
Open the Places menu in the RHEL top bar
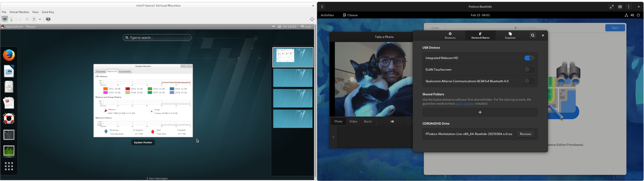[x=31, y=27]
